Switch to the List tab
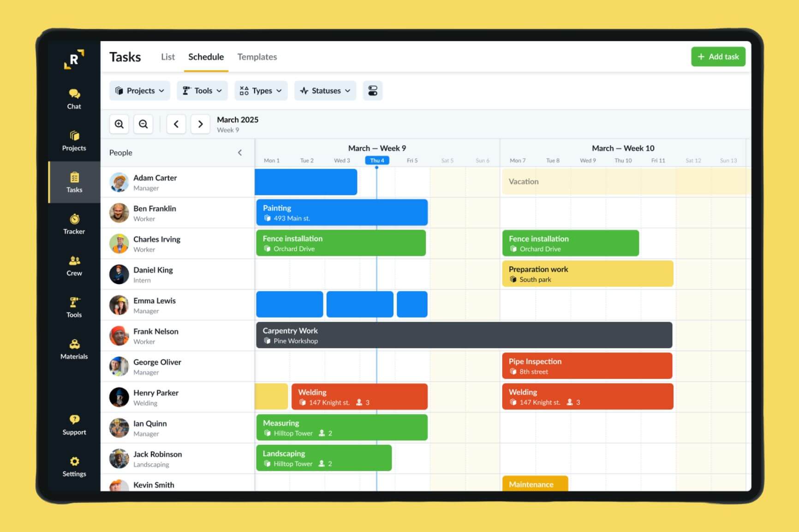The height and width of the screenshot is (532, 799). click(168, 57)
